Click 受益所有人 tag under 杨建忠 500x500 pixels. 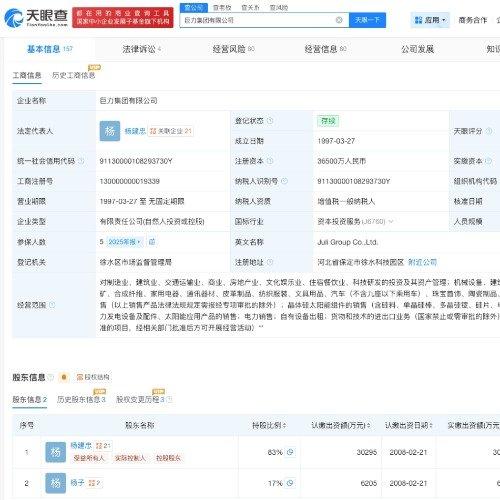click(89, 458)
